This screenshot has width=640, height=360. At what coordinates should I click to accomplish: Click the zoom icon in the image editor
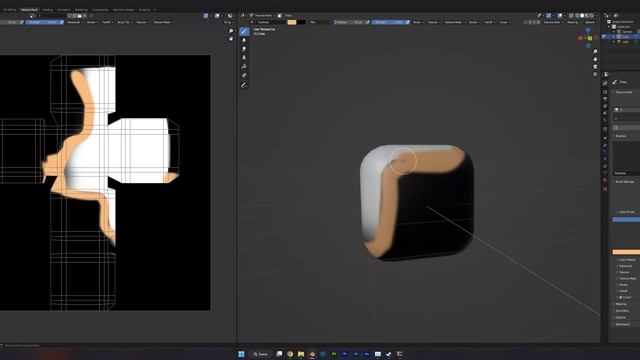231,31
